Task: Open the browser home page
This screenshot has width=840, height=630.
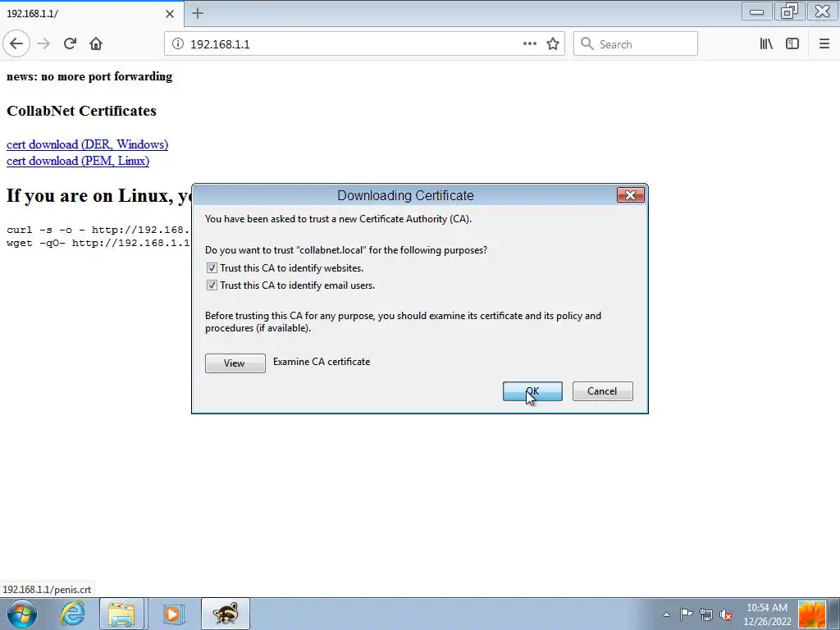Action: pos(96,44)
